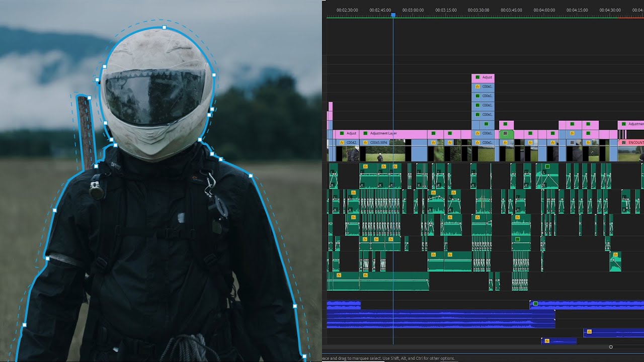The image size is (644, 362).
Task: Click the mask point at top of helmet
Action: pos(165,28)
